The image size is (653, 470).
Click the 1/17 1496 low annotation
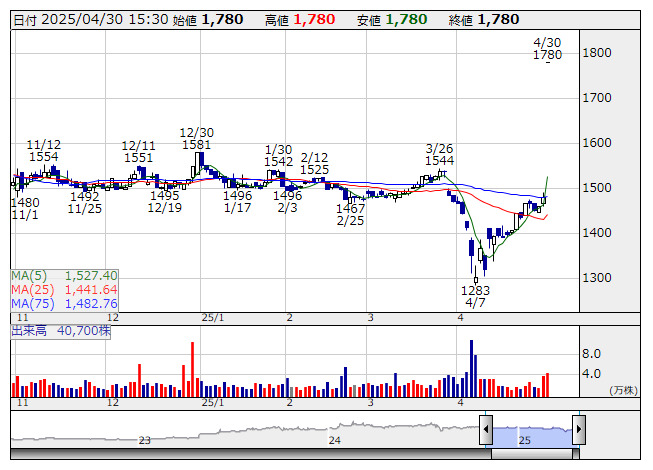tap(237, 201)
